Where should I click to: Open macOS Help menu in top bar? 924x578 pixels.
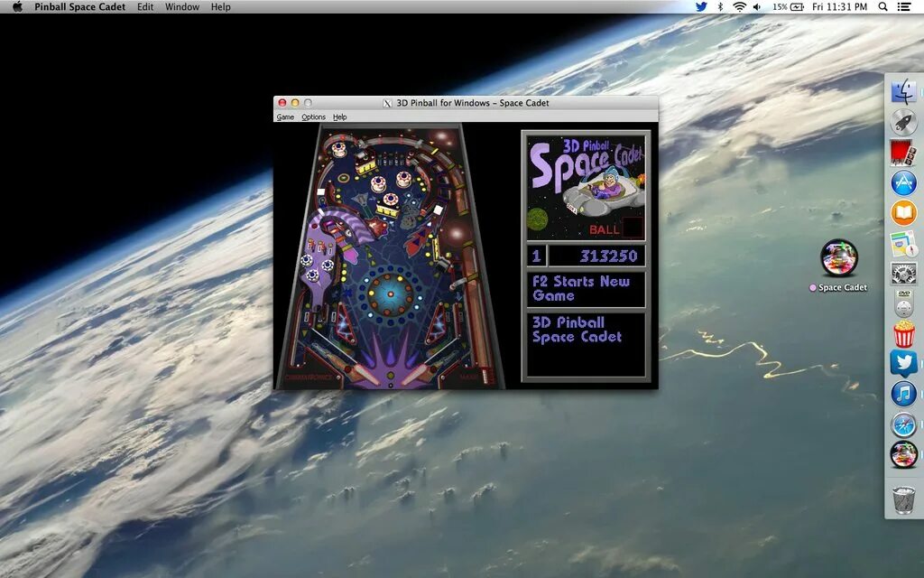coord(221,6)
